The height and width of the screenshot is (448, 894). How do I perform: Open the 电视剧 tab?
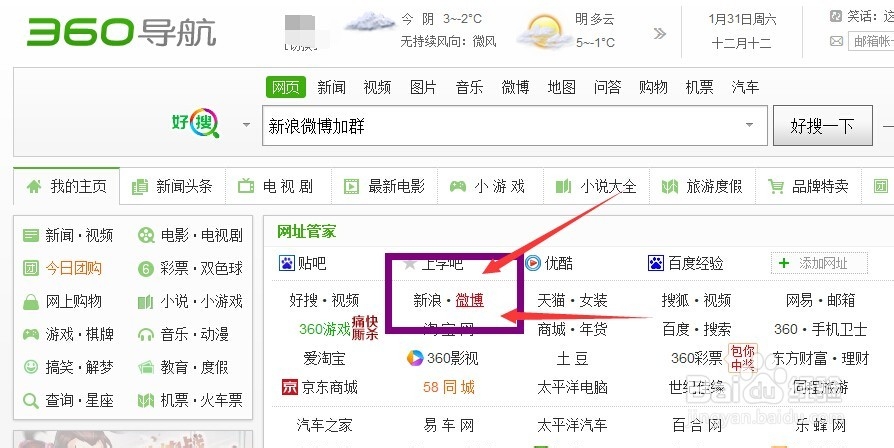point(278,186)
